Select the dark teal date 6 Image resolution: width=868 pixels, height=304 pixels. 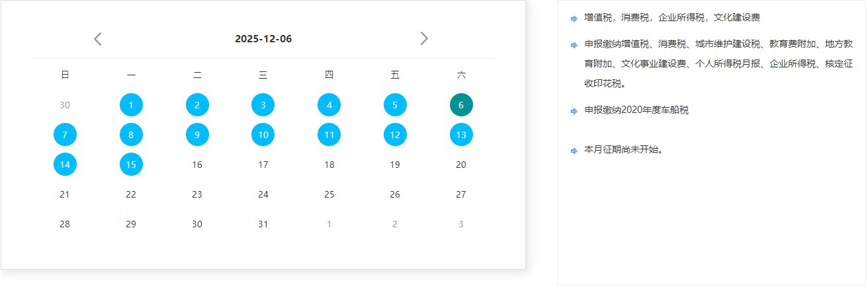(x=461, y=104)
